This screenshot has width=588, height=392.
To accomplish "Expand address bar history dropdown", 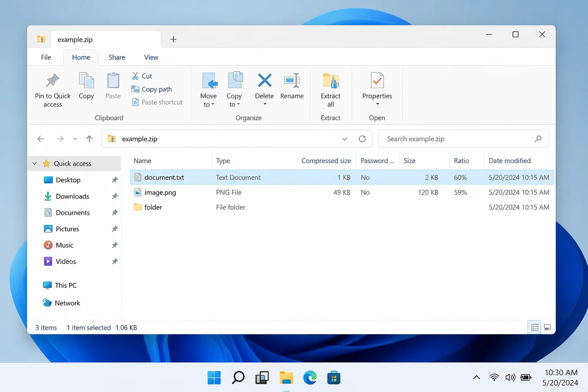I will coord(345,139).
